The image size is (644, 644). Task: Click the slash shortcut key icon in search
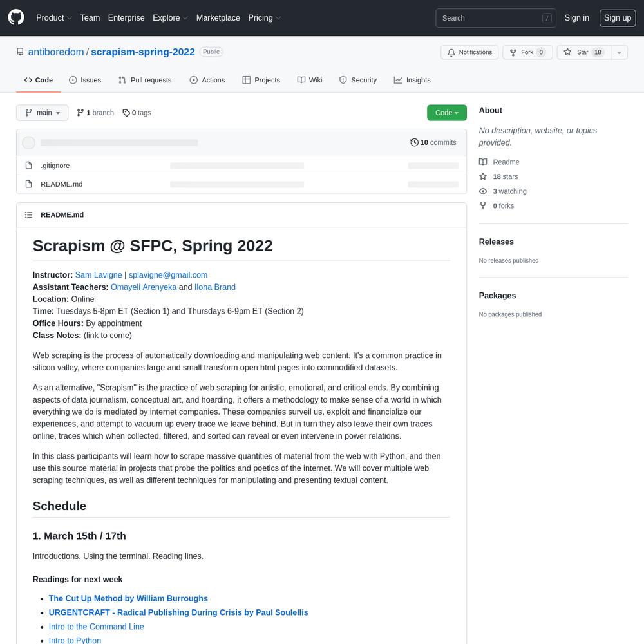click(x=547, y=18)
